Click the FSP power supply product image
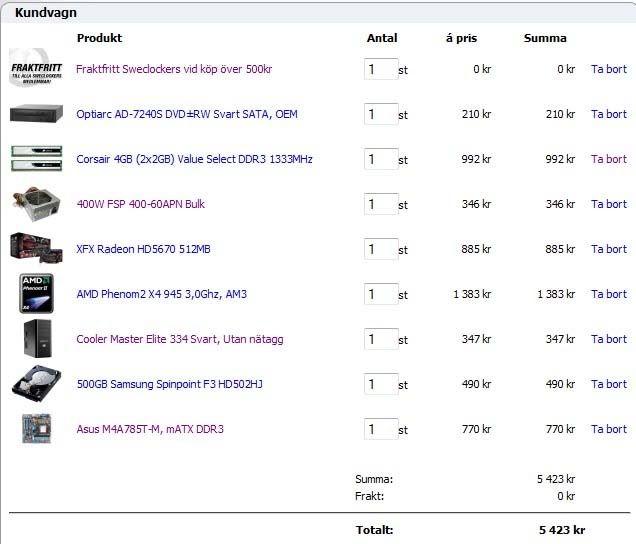636x544 pixels. pos(36,204)
